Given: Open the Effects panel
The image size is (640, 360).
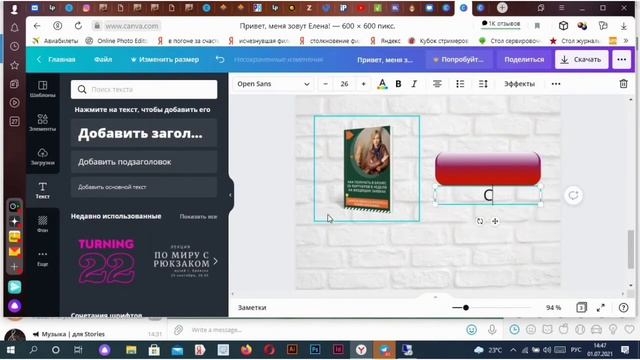Looking at the screenshot, I should point(519,84).
